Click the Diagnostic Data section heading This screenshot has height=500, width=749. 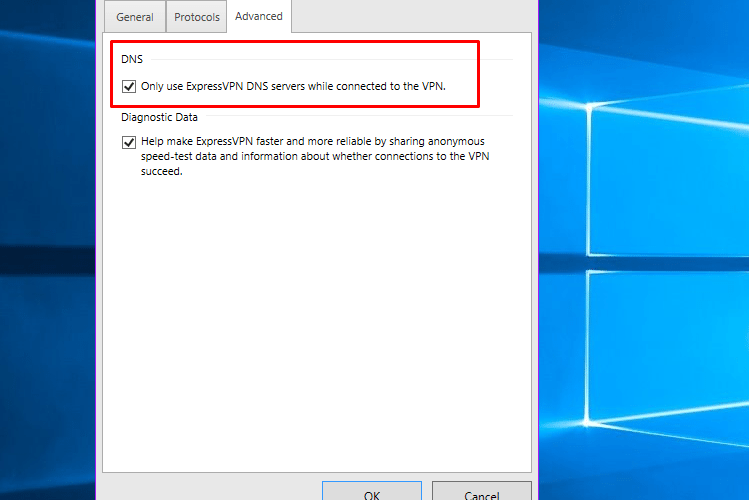click(159, 117)
